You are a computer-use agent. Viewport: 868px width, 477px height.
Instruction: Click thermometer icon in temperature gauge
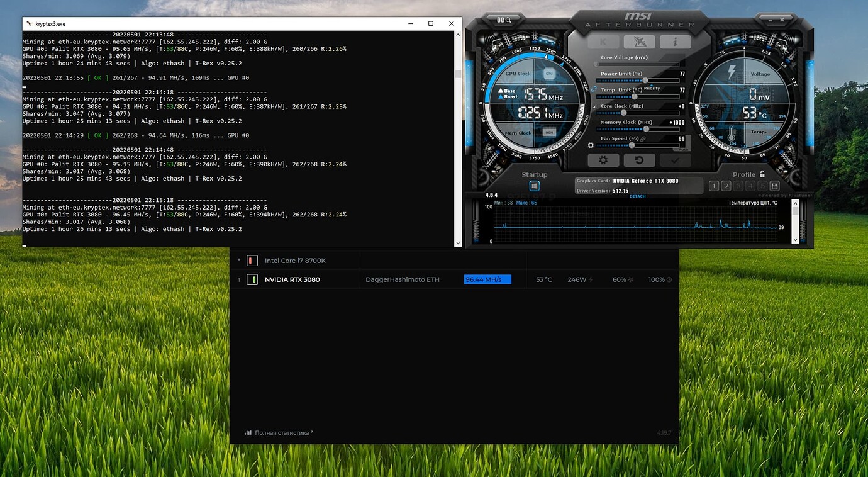(x=732, y=134)
